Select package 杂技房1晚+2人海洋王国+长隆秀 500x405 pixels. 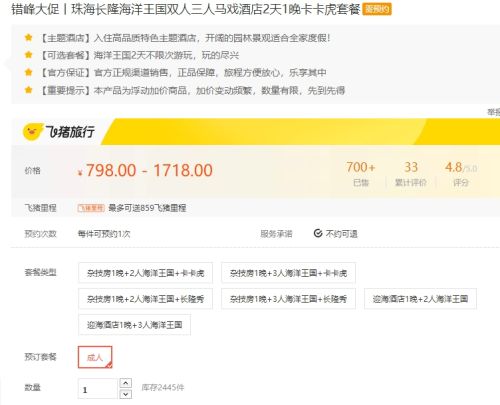(x=145, y=299)
